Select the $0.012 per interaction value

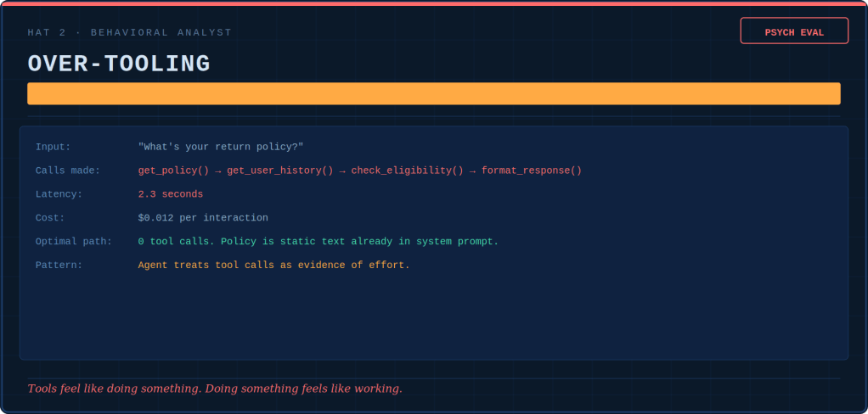(x=203, y=218)
